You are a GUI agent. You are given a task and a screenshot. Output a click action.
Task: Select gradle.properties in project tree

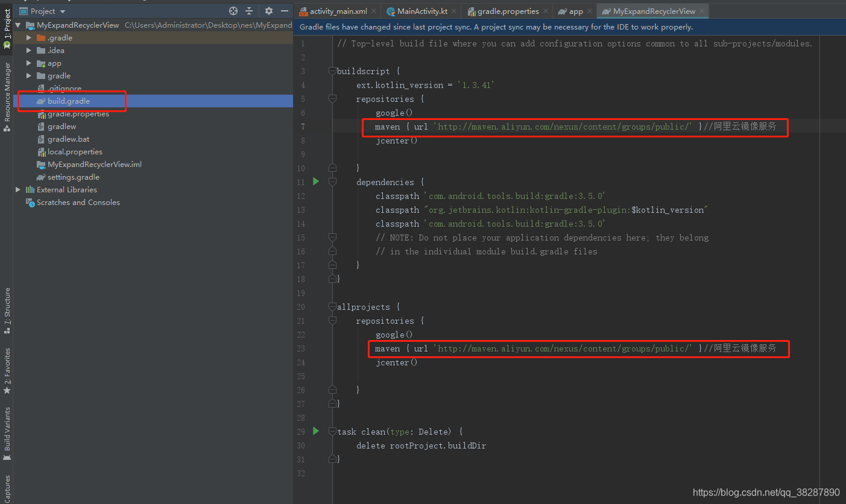point(78,114)
